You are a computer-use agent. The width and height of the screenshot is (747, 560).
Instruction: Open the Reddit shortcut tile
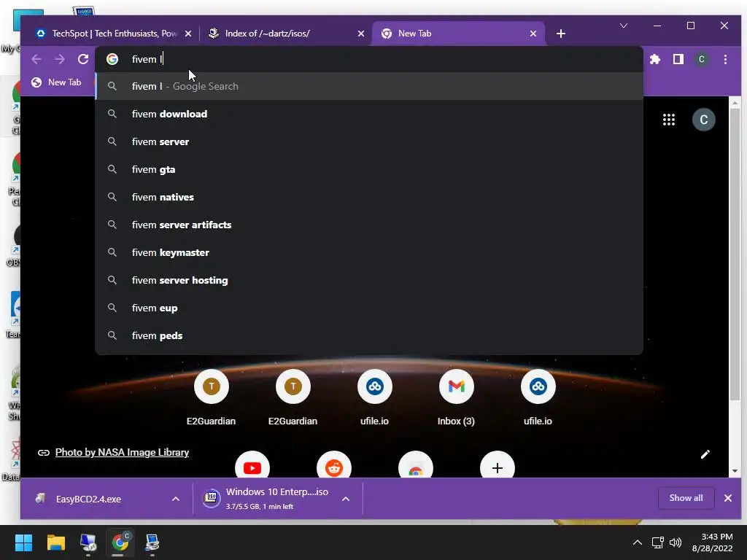click(334, 466)
